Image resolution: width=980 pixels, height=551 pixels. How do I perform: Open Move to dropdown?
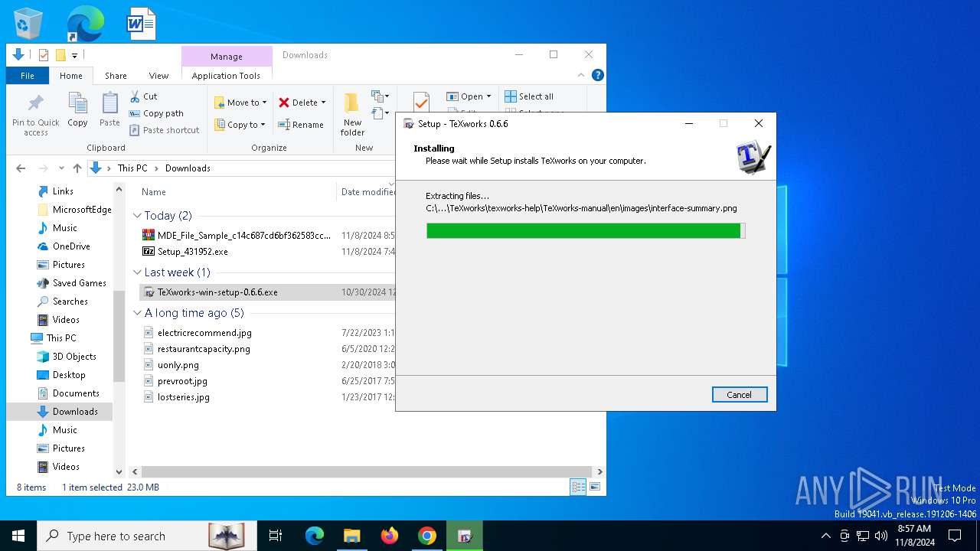coord(240,103)
